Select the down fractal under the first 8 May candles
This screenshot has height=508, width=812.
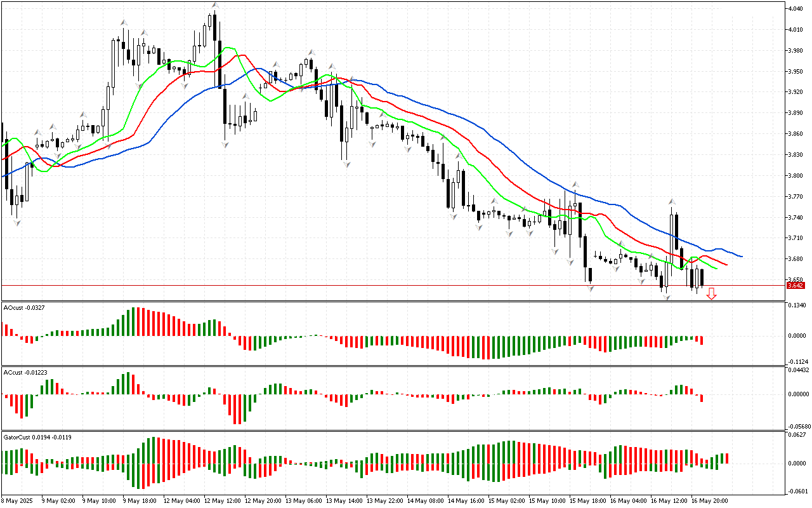[16, 223]
